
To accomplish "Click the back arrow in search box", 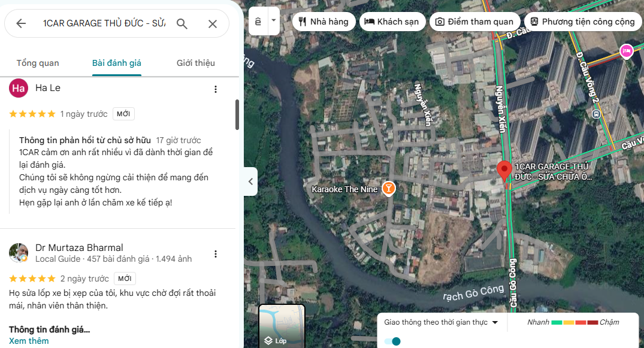I will point(21,23).
